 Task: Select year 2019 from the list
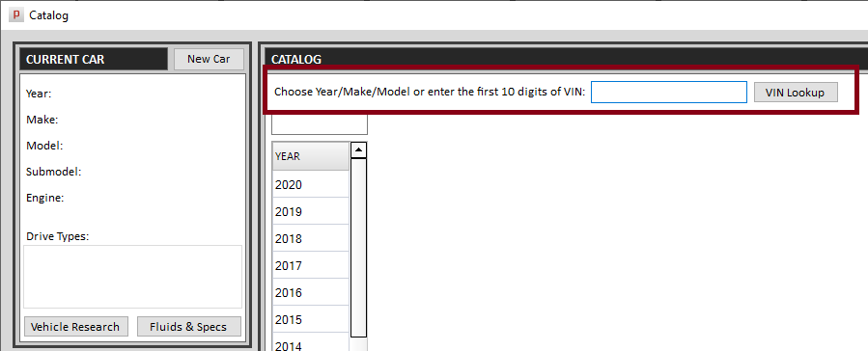point(311,212)
